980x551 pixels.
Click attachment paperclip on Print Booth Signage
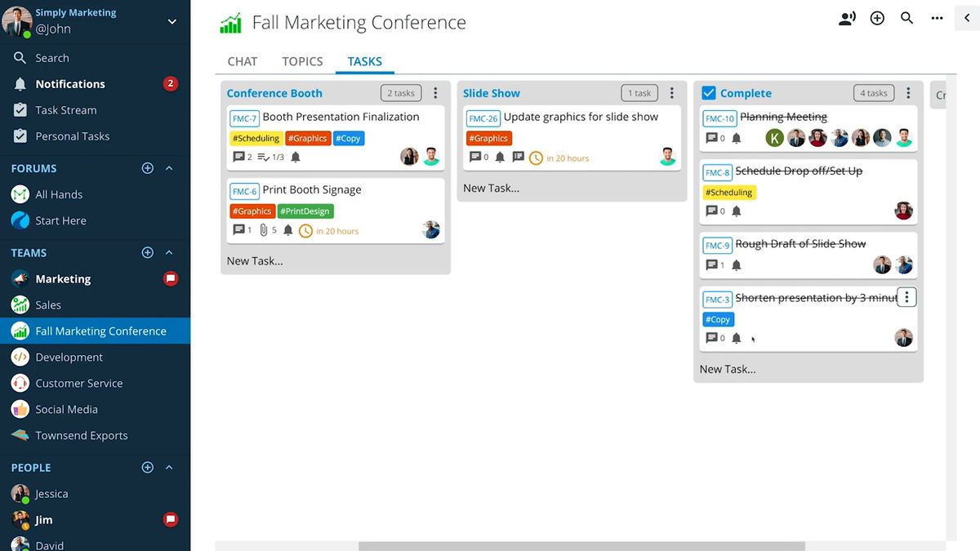pos(264,231)
